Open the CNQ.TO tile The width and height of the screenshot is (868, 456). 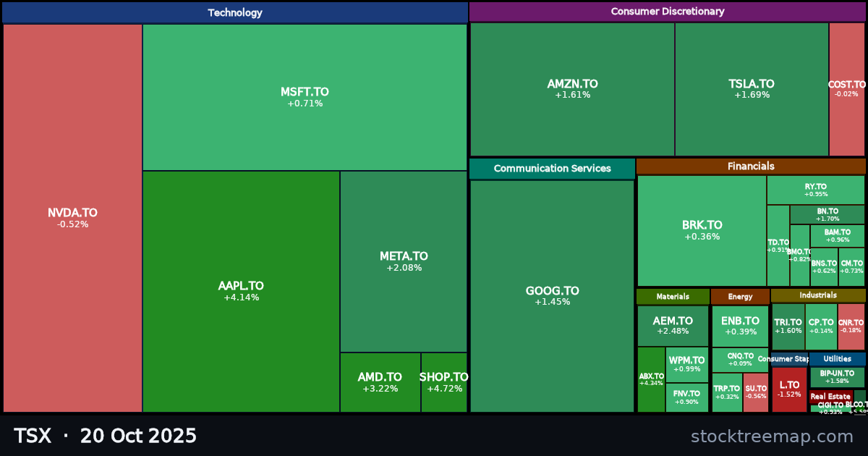pyautogui.click(x=740, y=360)
